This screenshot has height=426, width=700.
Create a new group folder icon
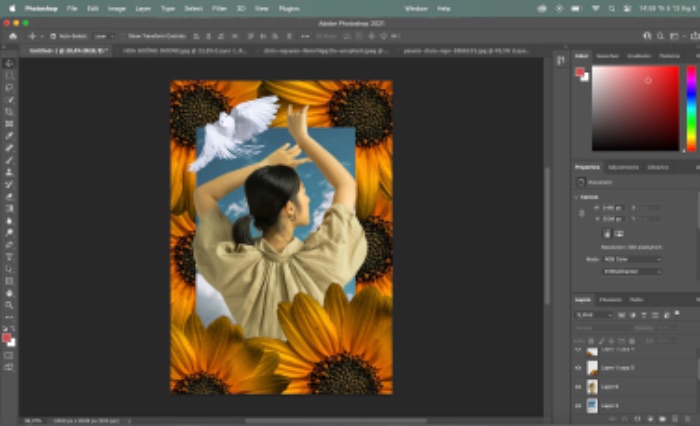coord(662,419)
